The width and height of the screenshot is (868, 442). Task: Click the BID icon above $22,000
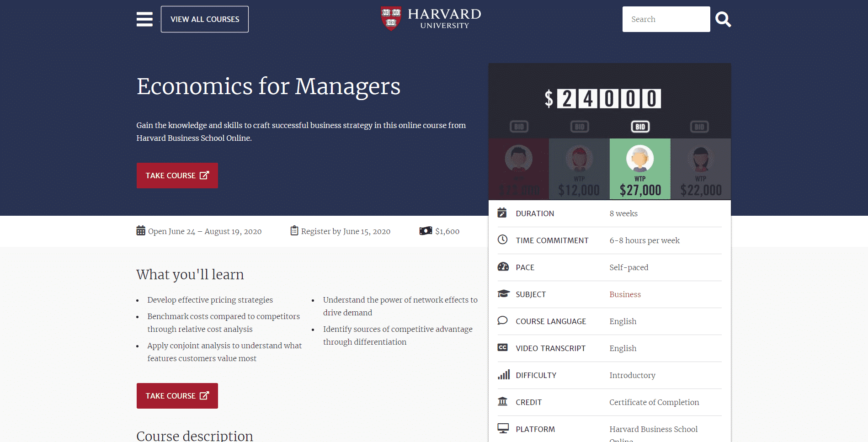[700, 127]
